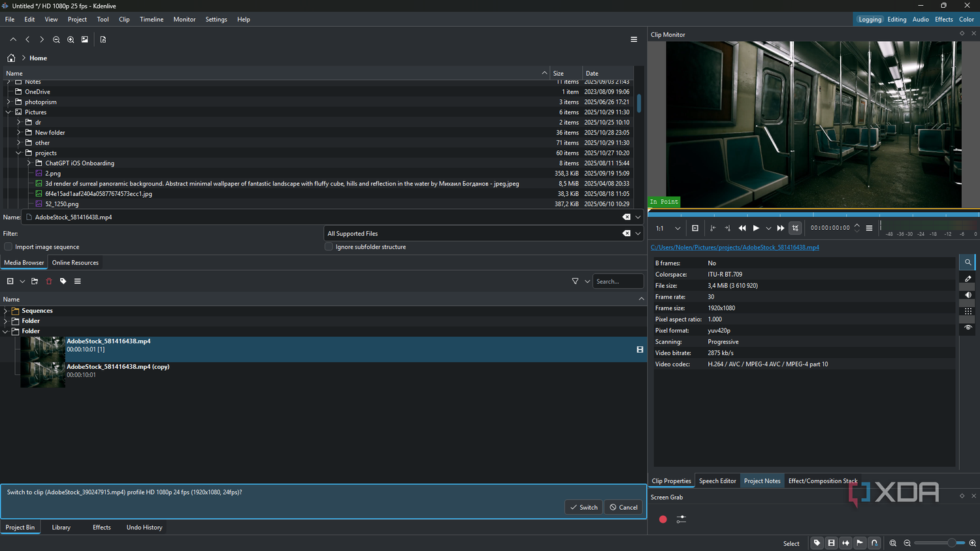Open screen grab settings sliders icon
Screen dimensions: 980x551
coord(681,520)
